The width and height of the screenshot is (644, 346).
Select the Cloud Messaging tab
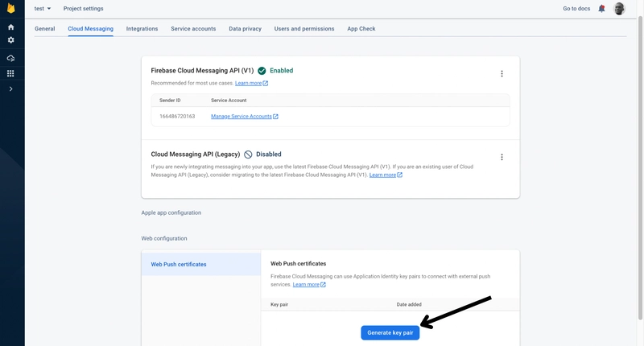[x=90, y=29]
